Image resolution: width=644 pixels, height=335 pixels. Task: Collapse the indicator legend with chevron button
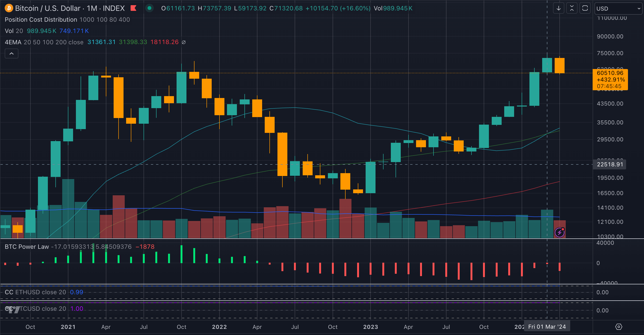pos(12,53)
